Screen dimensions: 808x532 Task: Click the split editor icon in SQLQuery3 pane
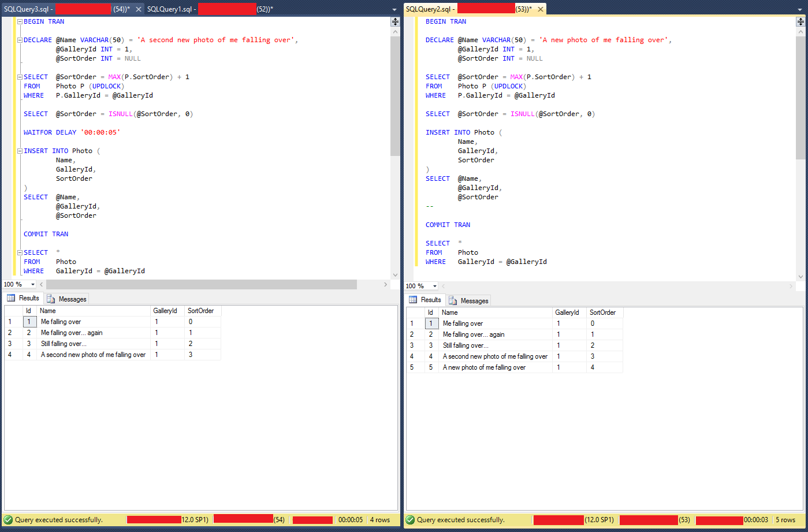coord(395,21)
